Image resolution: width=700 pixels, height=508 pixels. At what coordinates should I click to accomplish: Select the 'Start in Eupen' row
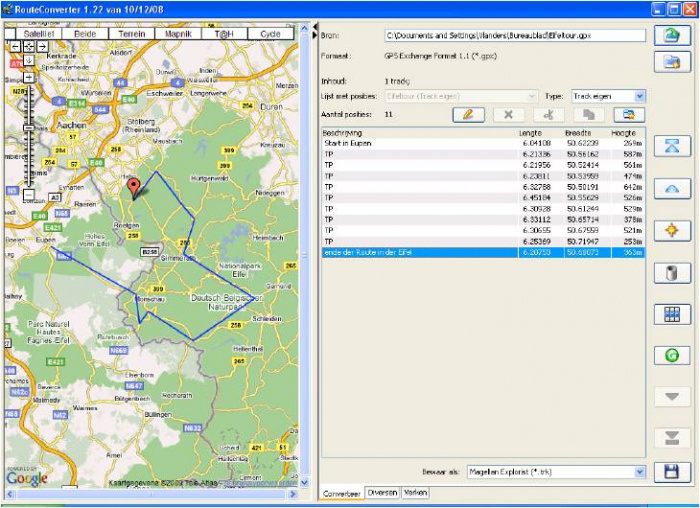coord(483,143)
